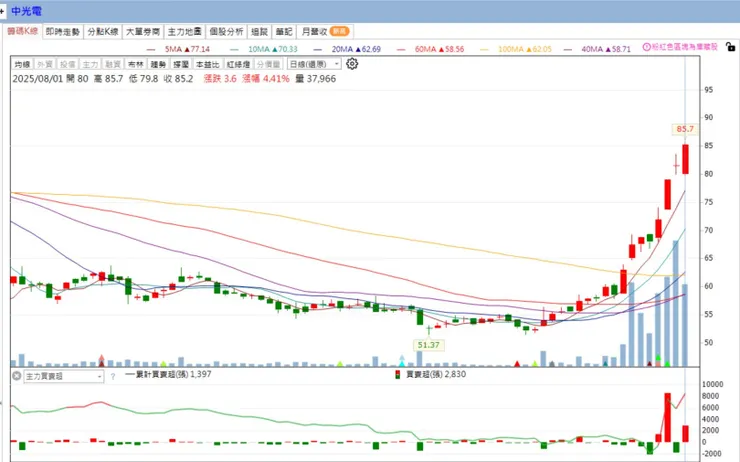Toggle 主力 indicator button in the chart toolbar
The width and height of the screenshot is (740, 462).
(x=90, y=64)
